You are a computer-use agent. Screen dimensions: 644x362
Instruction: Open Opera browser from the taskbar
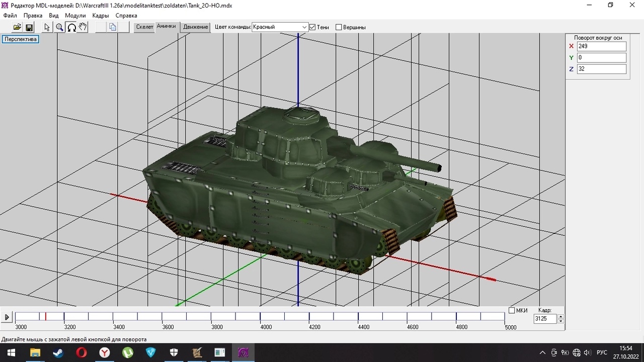tap(82, 352)
